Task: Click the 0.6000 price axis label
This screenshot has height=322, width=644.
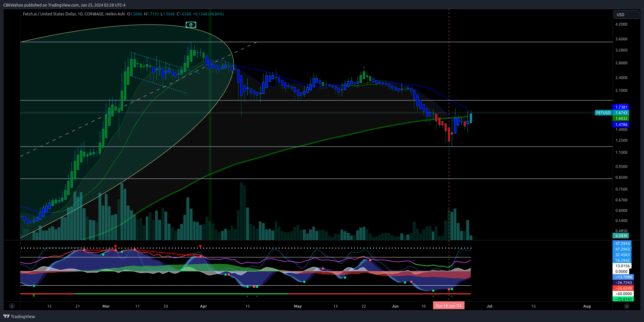Action: click(x=621, y=211)
